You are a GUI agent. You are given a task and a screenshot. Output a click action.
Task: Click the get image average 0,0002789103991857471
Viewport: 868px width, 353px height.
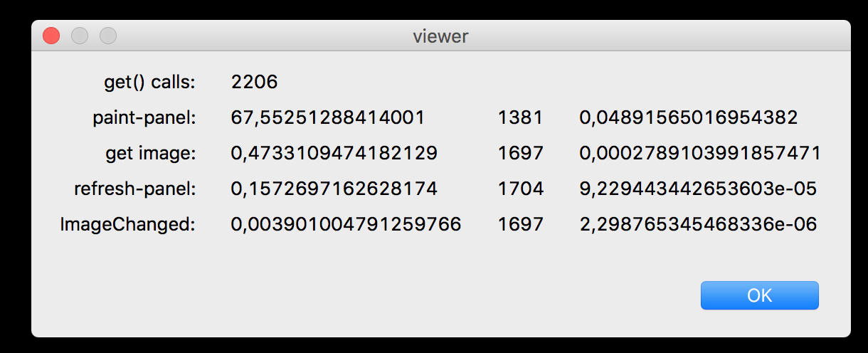(x=700, y=154)
